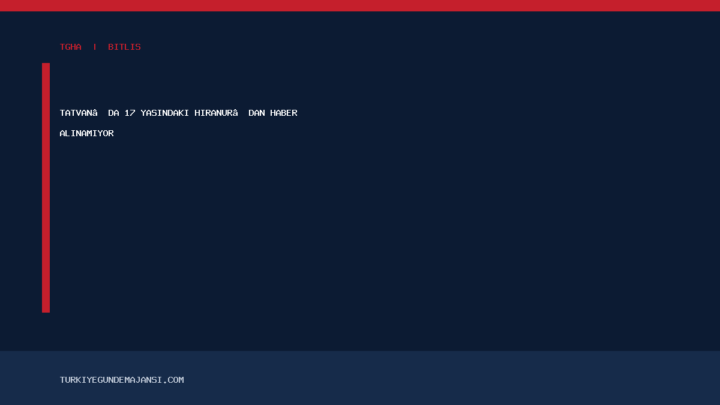Select the word YASINDAKI in headline
This screenshot has height=405, width=720.
[164, 113]
